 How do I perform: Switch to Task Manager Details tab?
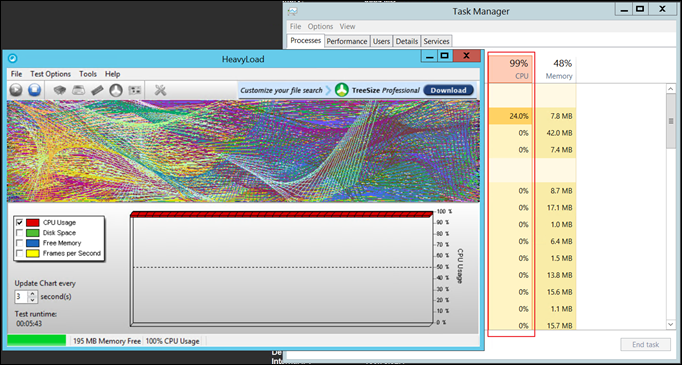[407, 41]
